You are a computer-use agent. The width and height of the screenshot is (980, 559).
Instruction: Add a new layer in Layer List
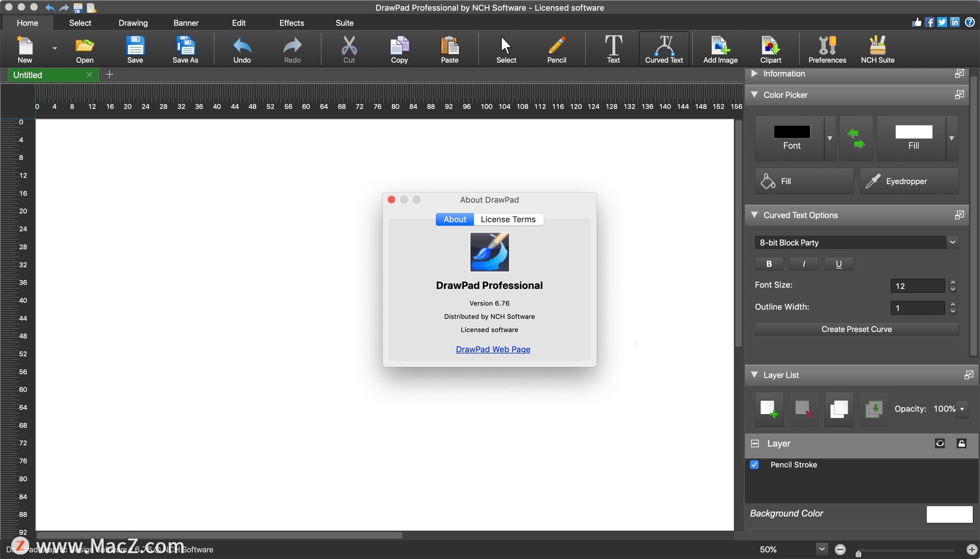click(769, 409)
